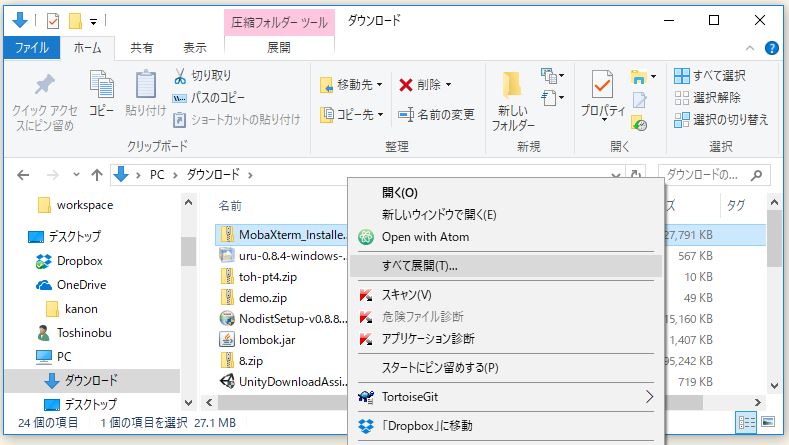The width and height of the screenshot is (789, 445).
Task: Open the Easy Access dropdown icon
Action: coord(552,97)
